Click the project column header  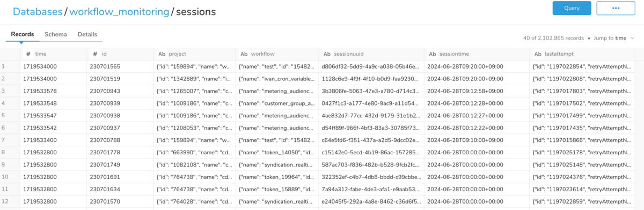(x=195, y=54)
